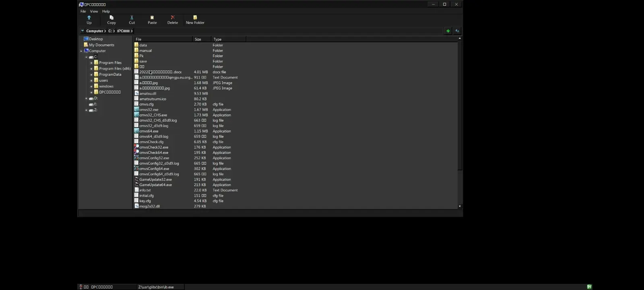Expand the D: drive tree node

tap(86, 98)
